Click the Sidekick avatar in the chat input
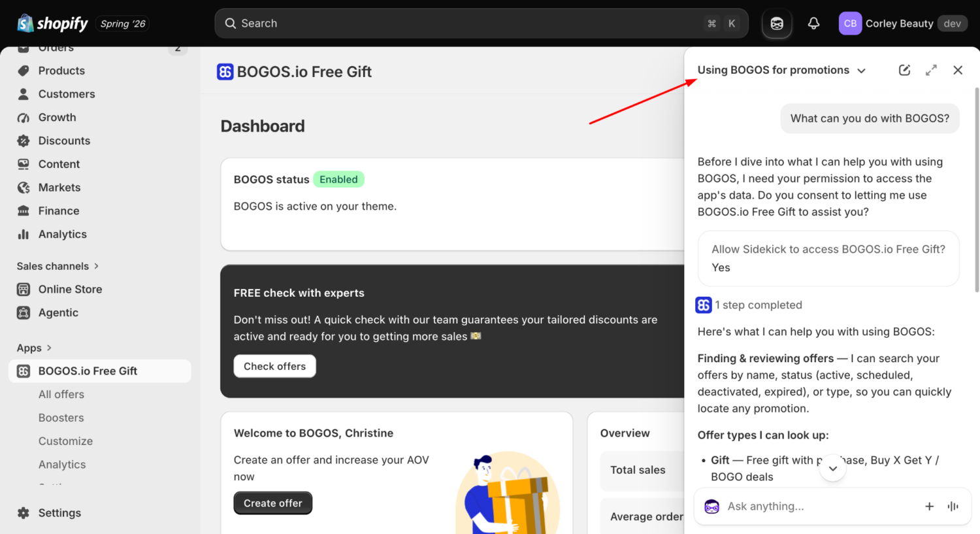The image size is (980, 534). click(711, 506)
